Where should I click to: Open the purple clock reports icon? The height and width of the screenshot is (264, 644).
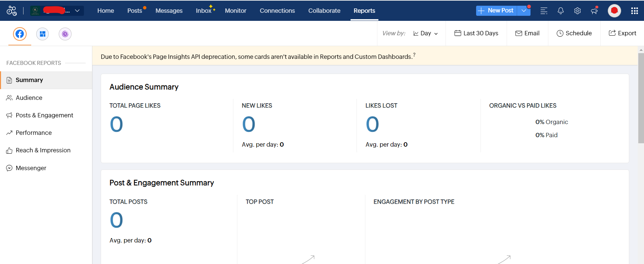(65, 34)
